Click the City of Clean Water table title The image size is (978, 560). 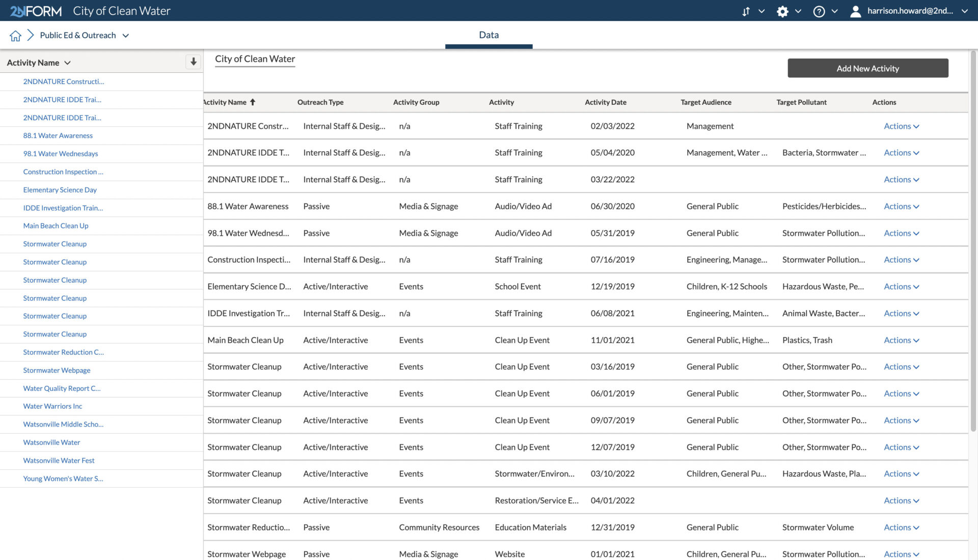tap(255, 59)
